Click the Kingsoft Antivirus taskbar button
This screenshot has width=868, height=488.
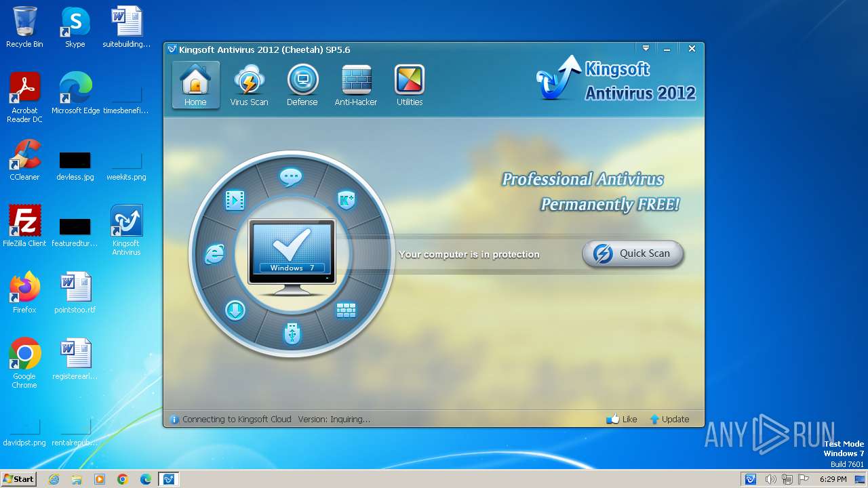[x=168, y=479]
